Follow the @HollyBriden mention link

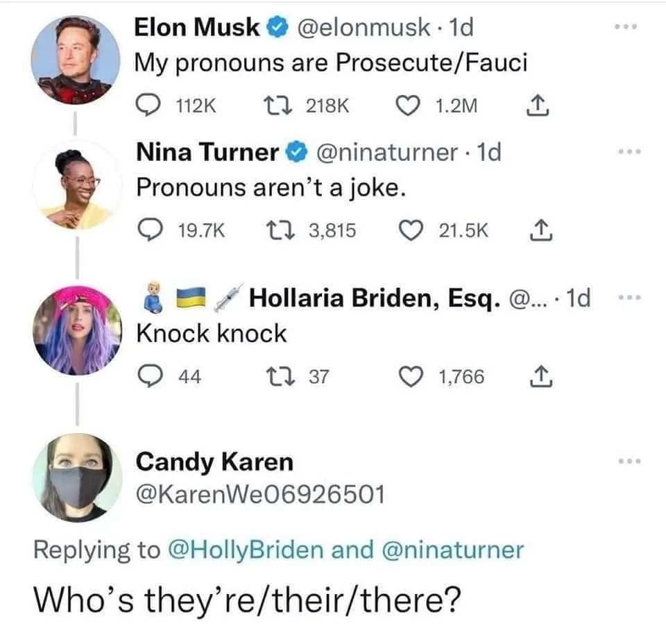[x=246, y=550]
